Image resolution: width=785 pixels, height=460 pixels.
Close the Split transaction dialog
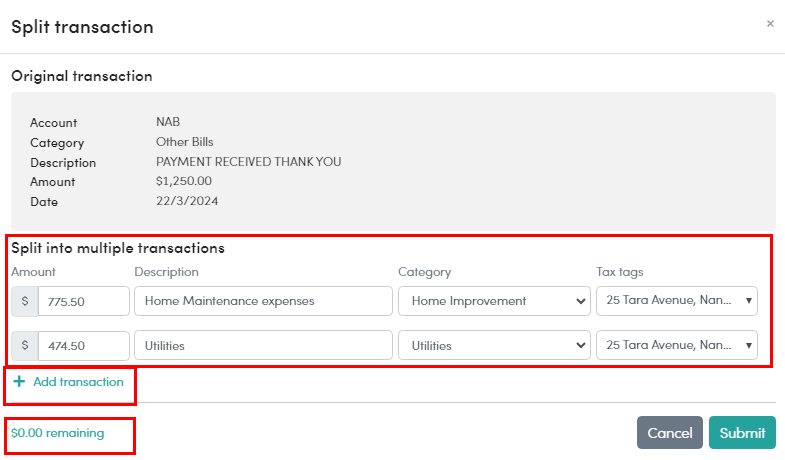coord(770,23)
